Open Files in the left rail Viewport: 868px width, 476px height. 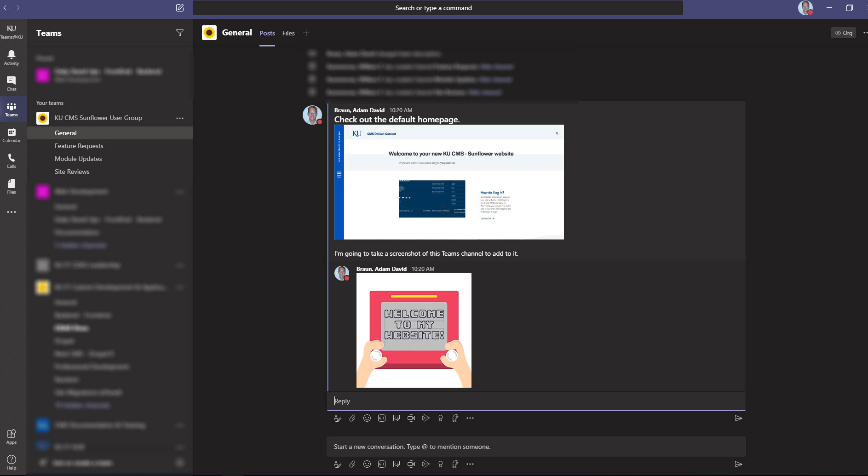[x=11, y=186]
